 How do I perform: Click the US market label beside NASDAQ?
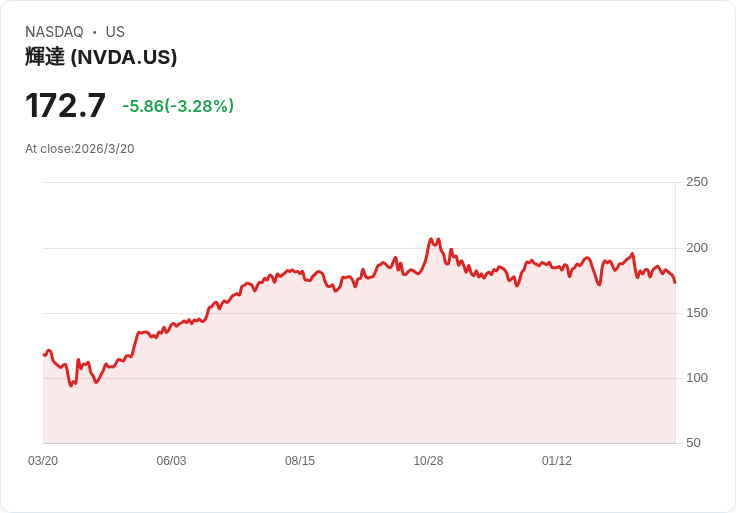(x=115, y=32)
